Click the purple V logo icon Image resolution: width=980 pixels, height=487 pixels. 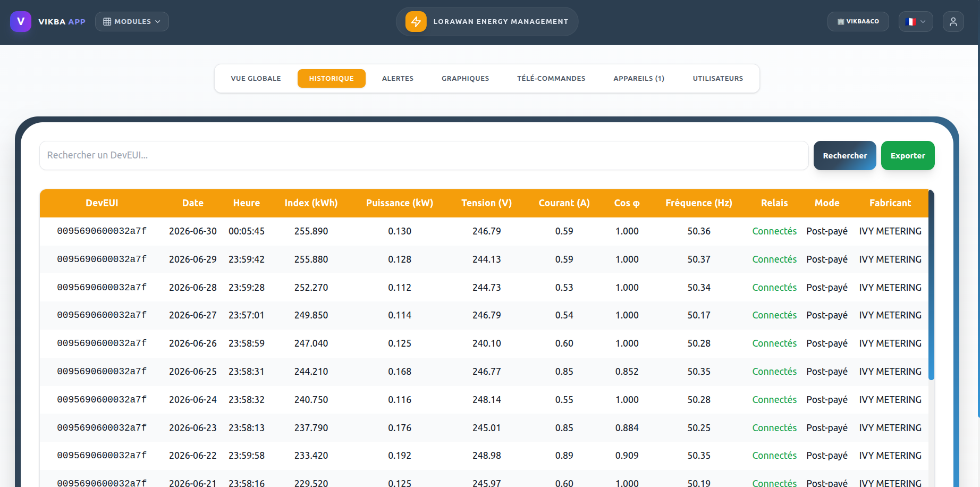click(21, 21)
